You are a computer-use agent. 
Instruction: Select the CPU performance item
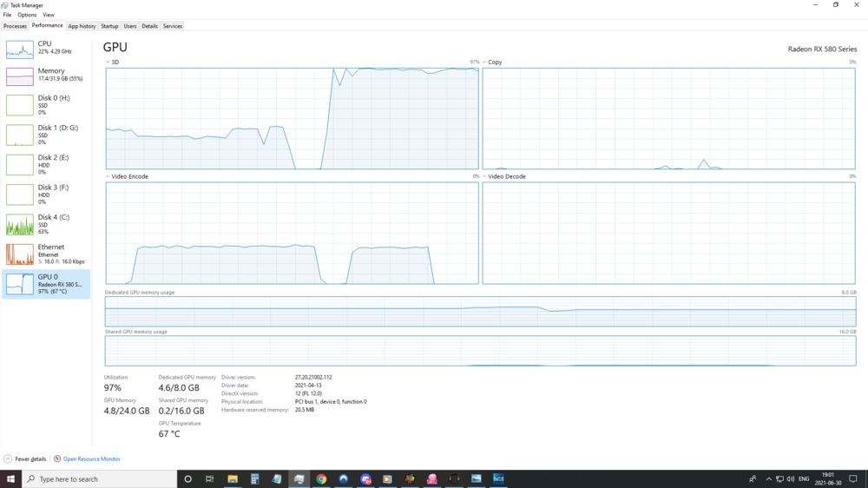[x=46, y=49]
